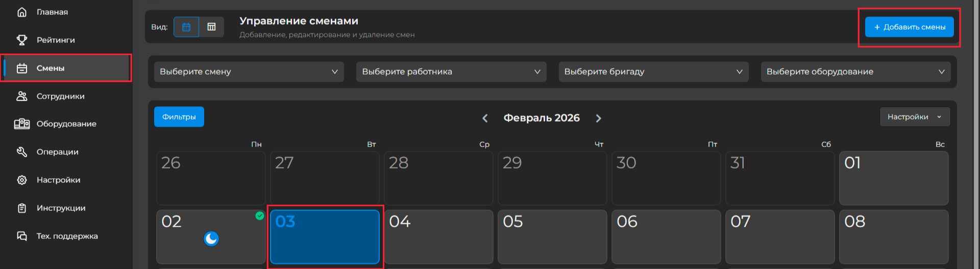This screenshot has height=269, width=980.
Task: Switch to table view toggle
Action: click(211, 27)
